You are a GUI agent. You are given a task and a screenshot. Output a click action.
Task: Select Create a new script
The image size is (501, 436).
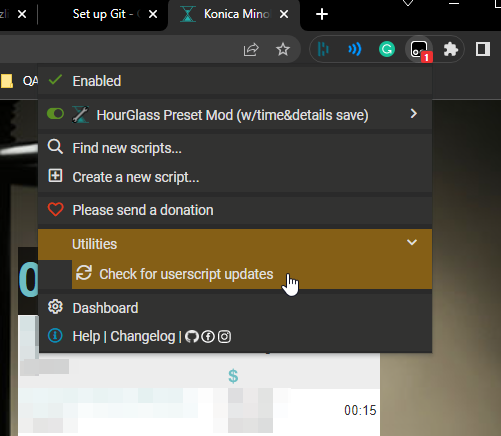pyautogui.click(x=136, y=177)
